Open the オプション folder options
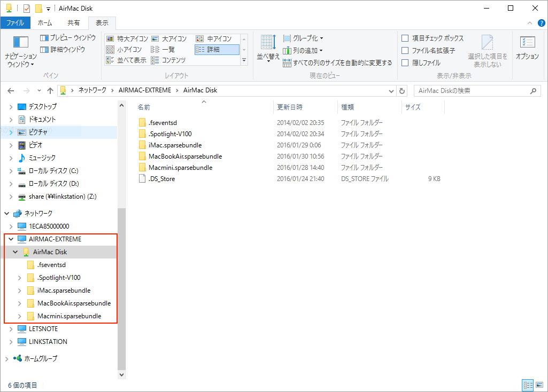Image resolution: width=548 pixels, height=392 pixels. (x=527, y=48)
